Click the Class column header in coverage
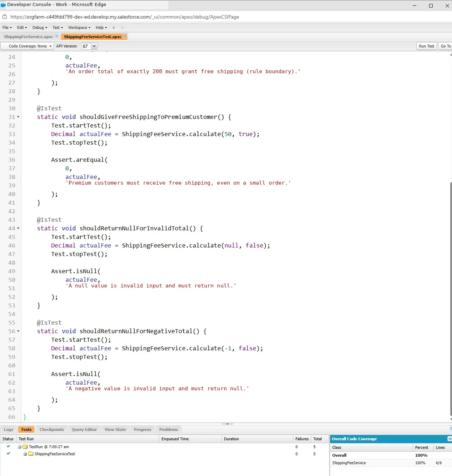Viewport: 452px width, 476px height. [371, 447]
